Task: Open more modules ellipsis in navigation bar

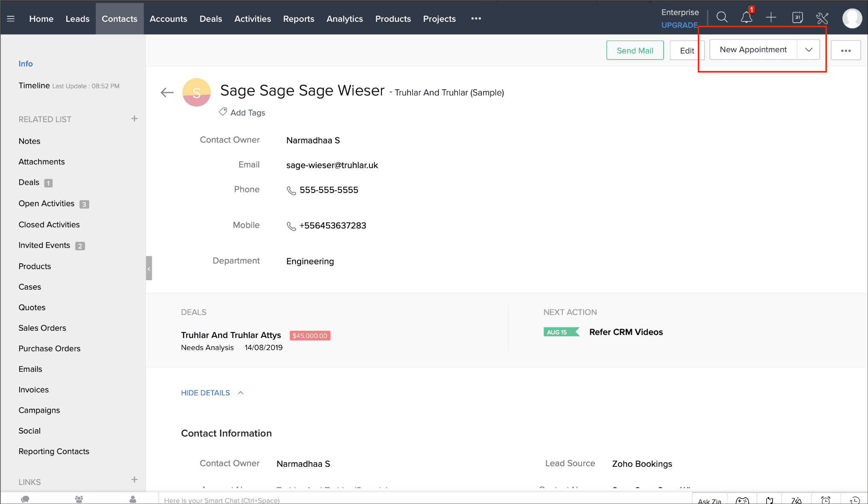Action: point(476,19)
